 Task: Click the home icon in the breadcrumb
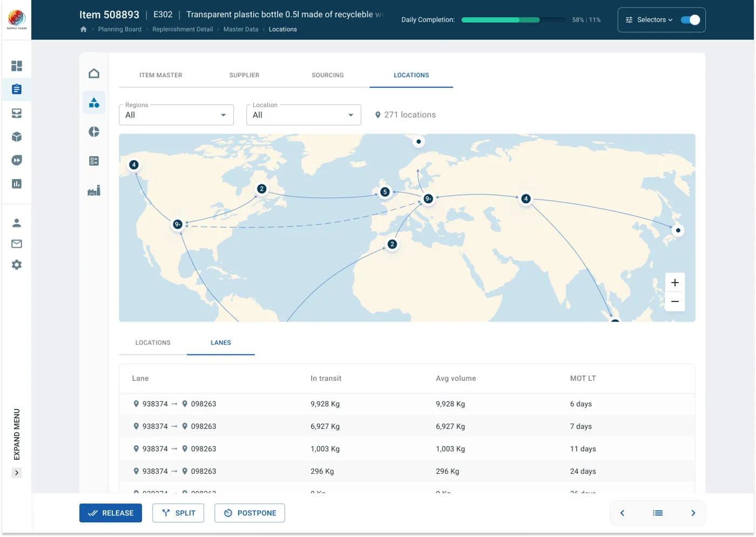point(83,29)
